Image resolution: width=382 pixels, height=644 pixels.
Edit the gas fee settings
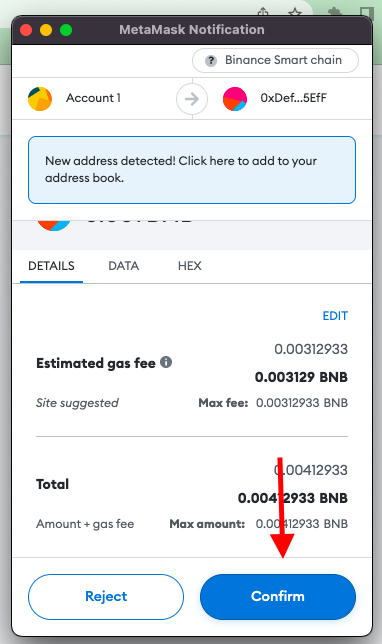click(335, 315)
